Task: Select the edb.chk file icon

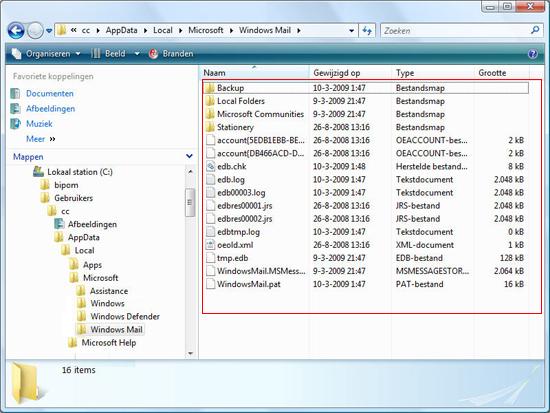Action: [210, 166]
